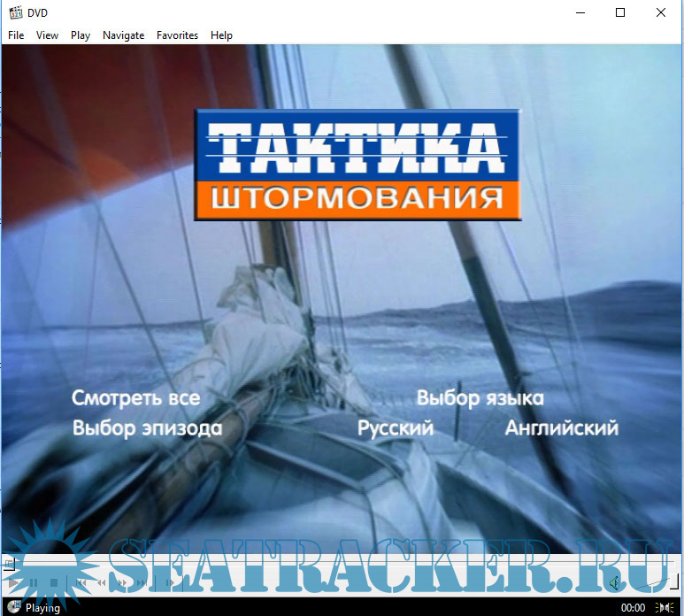
Task: Open the Navigate menu
Action: tap(123, 35)
